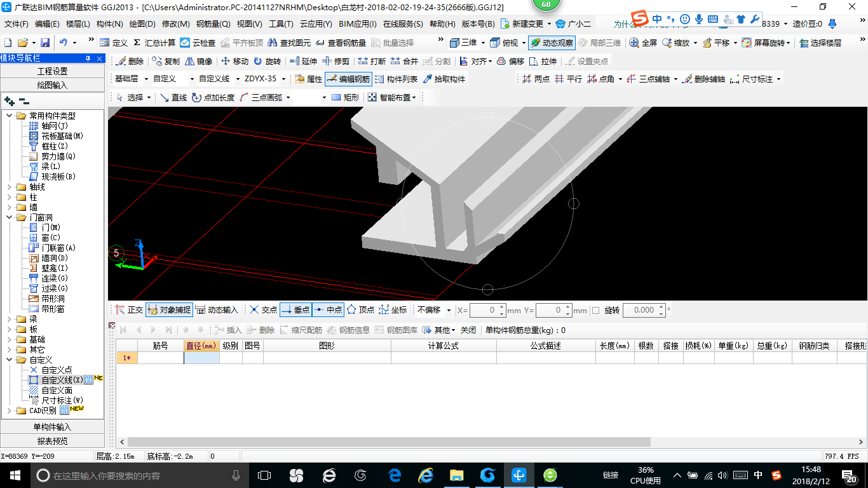Screen dimensions: 868x488
Task: Select the 延伸 extend tool
Action: pyautogui.click(x=303, y=61)
